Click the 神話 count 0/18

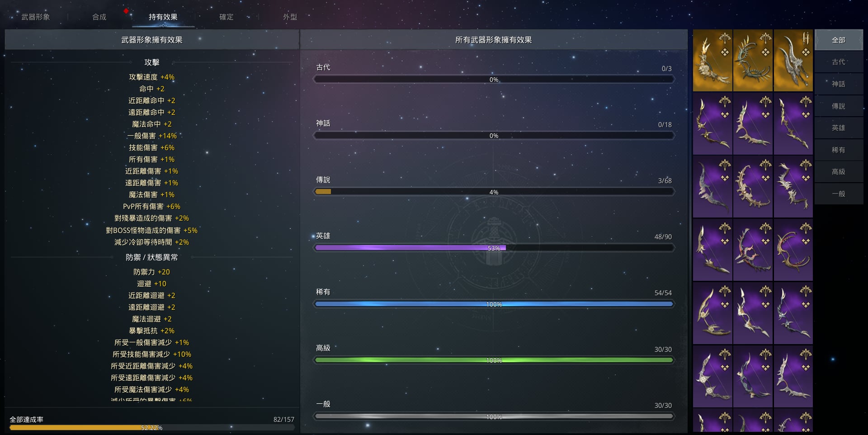click(665, 125)
